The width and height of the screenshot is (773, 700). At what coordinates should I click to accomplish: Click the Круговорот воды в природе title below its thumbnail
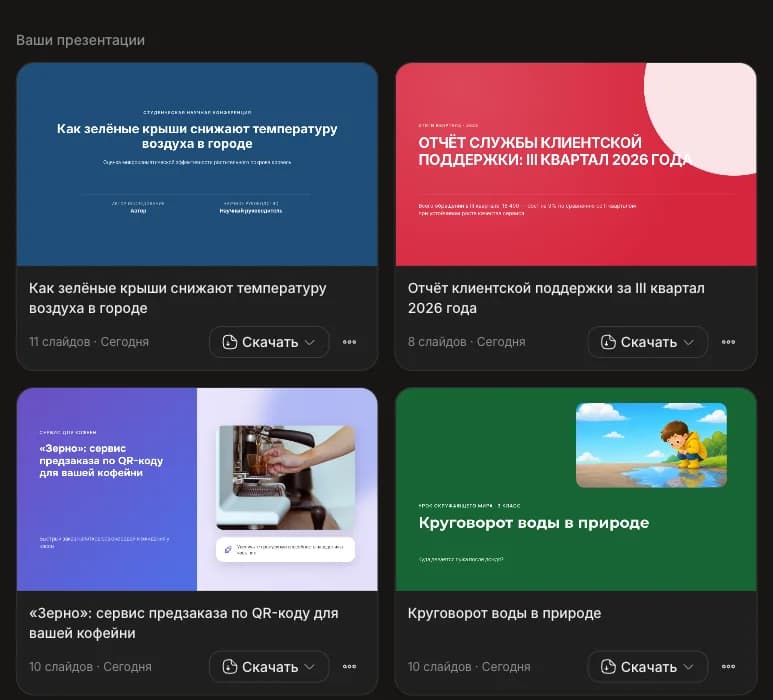click(504, 613)
